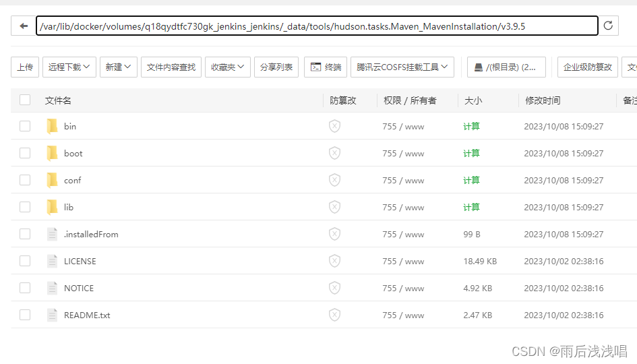The image size is (637, 364).
Task: Go back using the left arrow icon
Action: [24, 26]
